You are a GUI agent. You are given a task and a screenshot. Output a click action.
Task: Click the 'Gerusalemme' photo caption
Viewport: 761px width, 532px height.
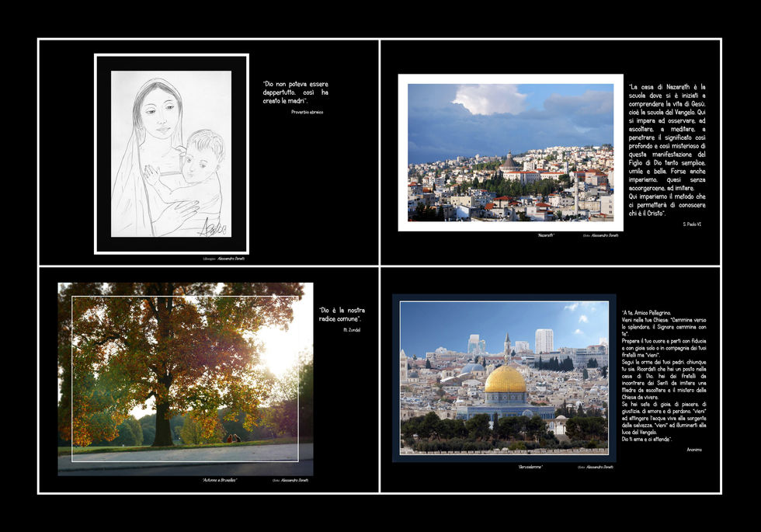pyautogui.click(x=530, y=467)
